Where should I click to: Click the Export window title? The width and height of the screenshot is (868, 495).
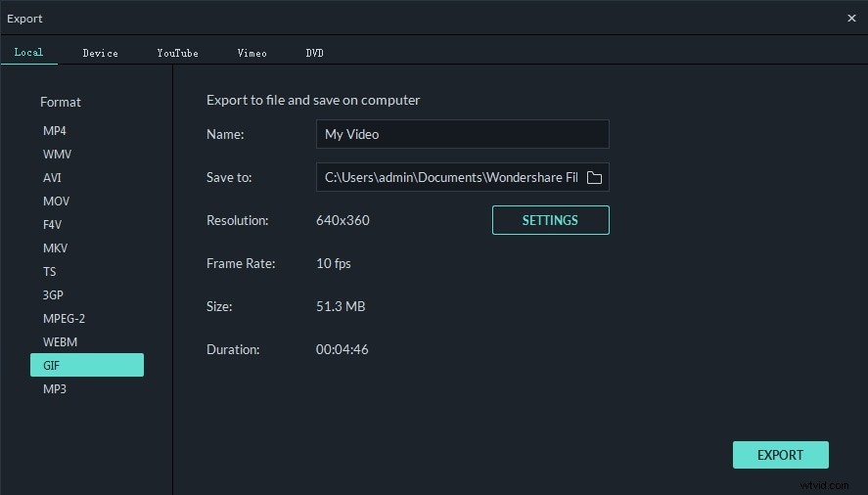pyautogui.click(x=24, y=19)
